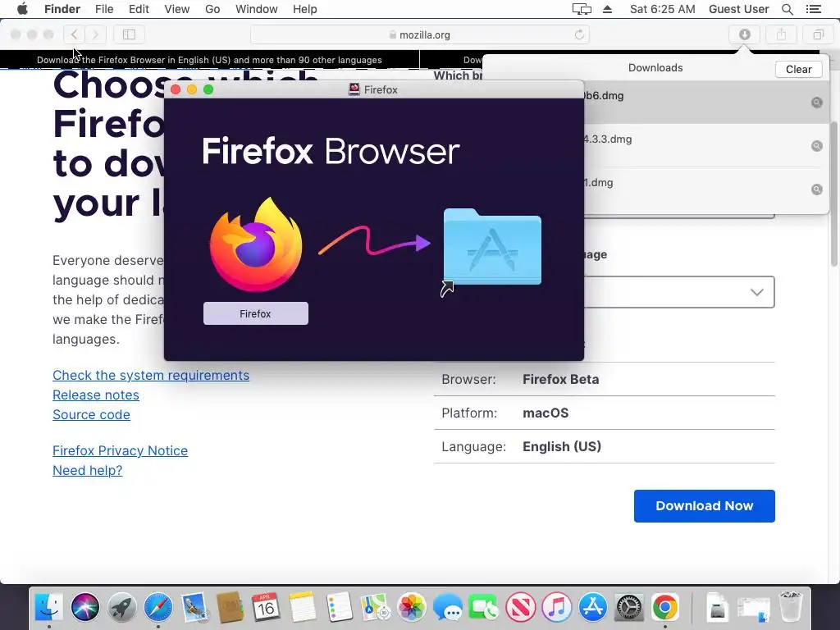Open Finder from the Dock
This screenshot has width=840, height=630.
tap(48, 608)
